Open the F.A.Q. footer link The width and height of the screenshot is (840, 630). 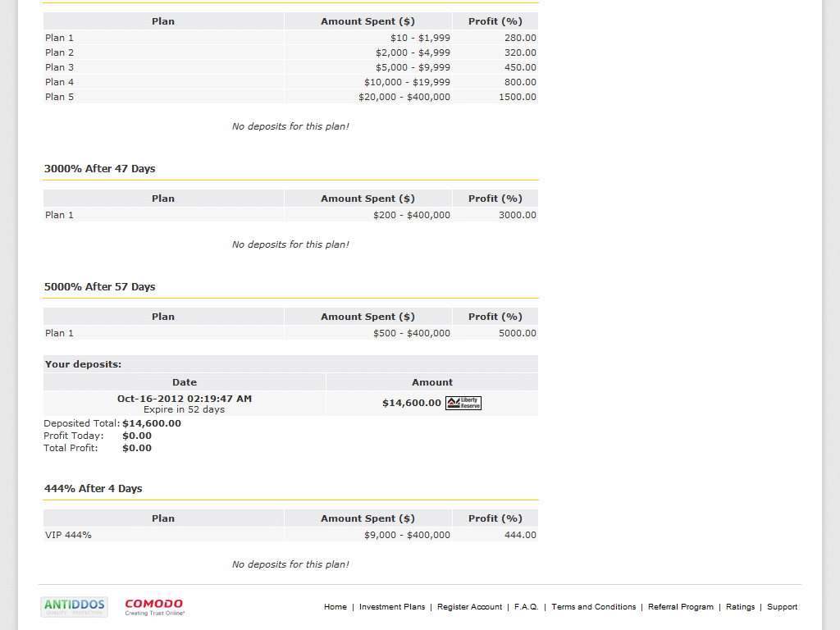tap(526, 607)
